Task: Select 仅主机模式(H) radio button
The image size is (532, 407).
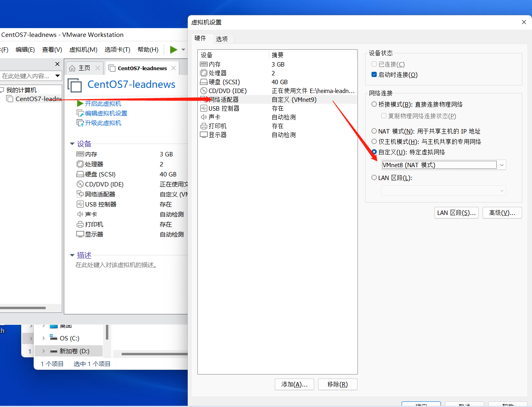Action: pos(374,142)
